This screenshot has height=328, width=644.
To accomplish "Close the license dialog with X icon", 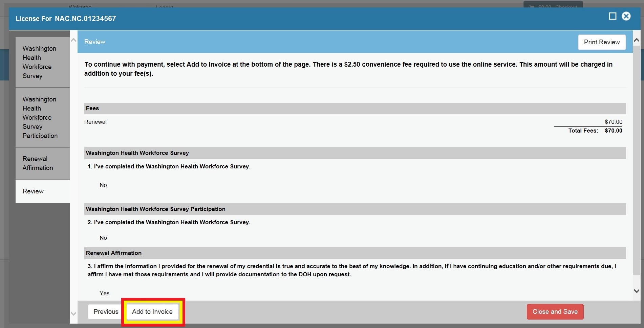I will [x=626, y=16].
